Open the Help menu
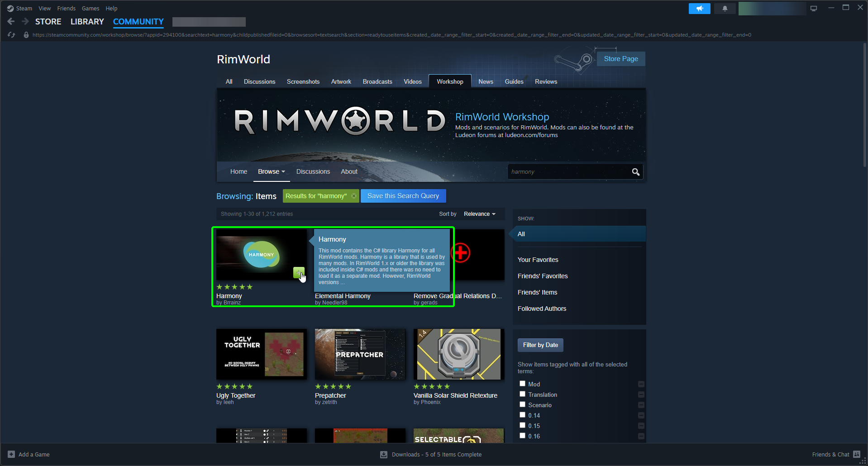The height and width of the screenshot is (466, 868). [x=111, y=8]
